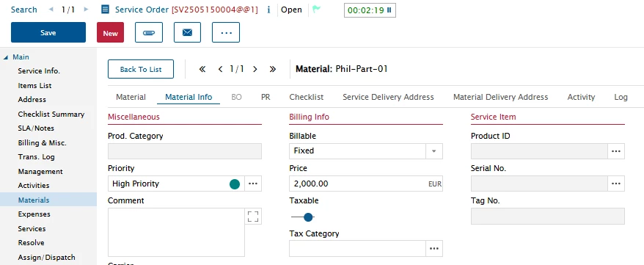This screenshot has width=644, height=265.
Task: Open Expenses in sidebar
Action: click(x=34, y=214)
